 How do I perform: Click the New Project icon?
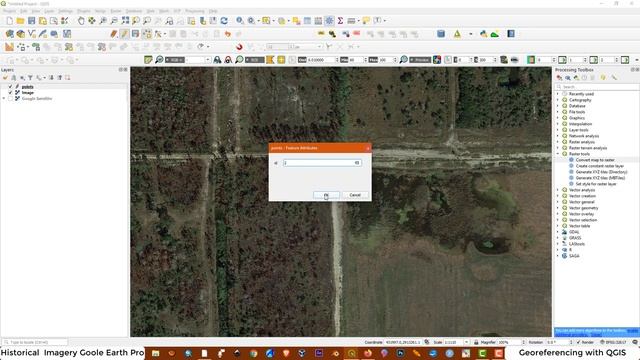pyautogui.click(x=9, y=20)
